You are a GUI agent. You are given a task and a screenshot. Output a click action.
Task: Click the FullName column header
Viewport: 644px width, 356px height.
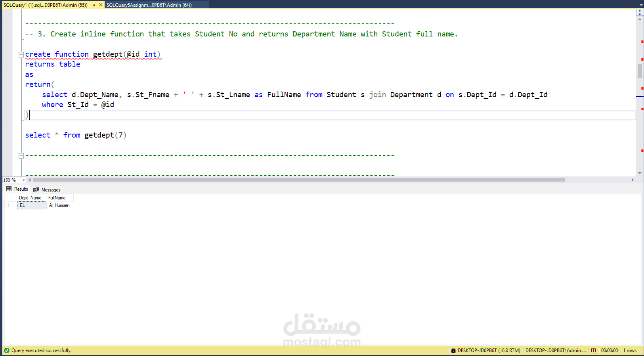tap(60, 198)
